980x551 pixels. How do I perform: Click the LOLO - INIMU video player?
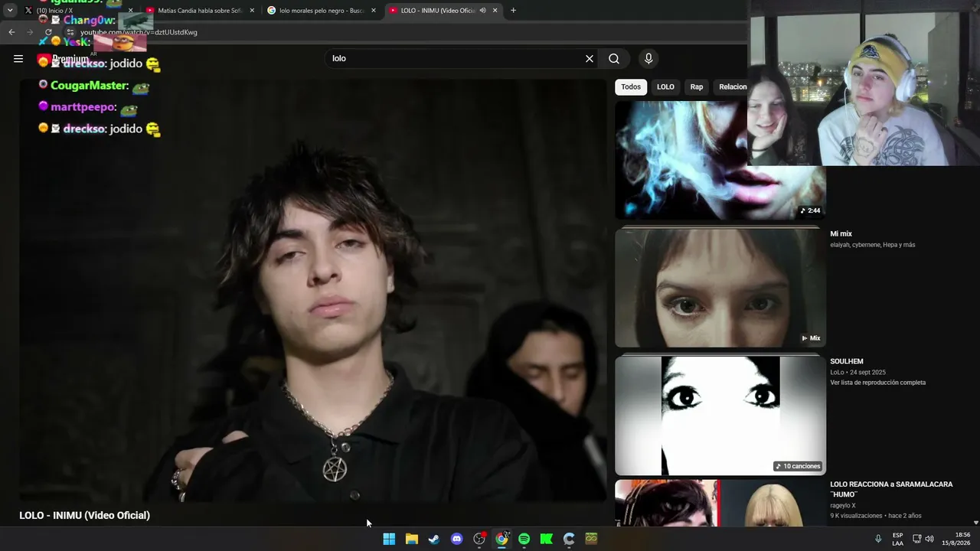coord(312,291)
